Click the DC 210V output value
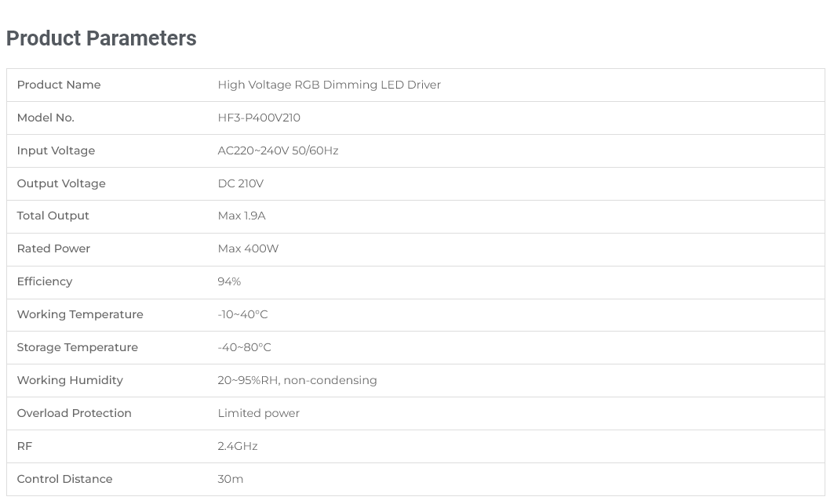This screenshot has height=504, width=834. 240,183
